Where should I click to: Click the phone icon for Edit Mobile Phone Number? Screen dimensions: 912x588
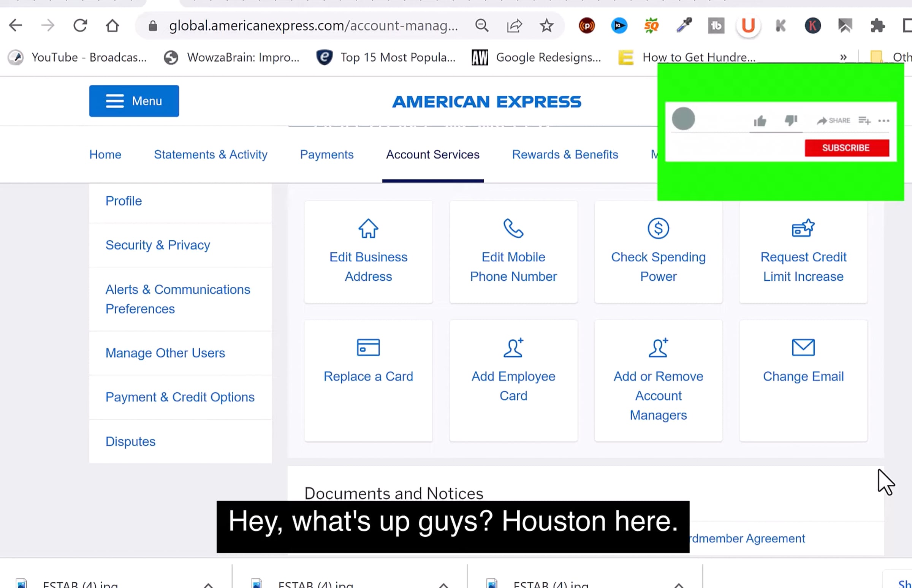513,228
